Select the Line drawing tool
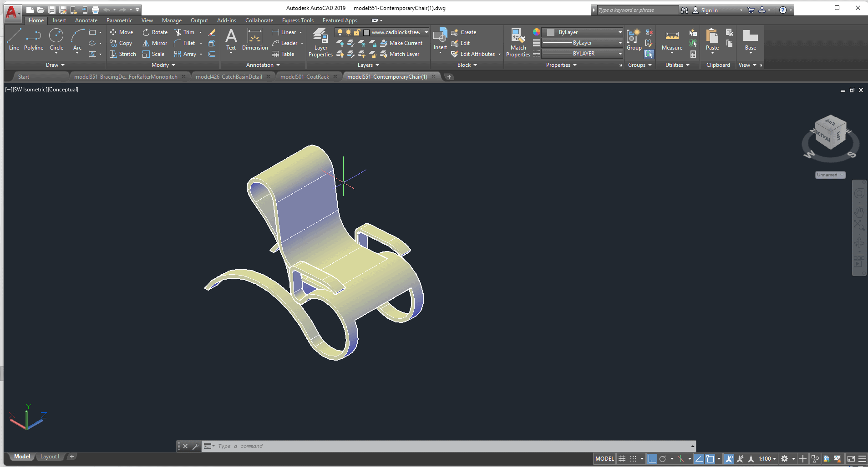Viewport: 868px width, 467px height. pos(14,39)
